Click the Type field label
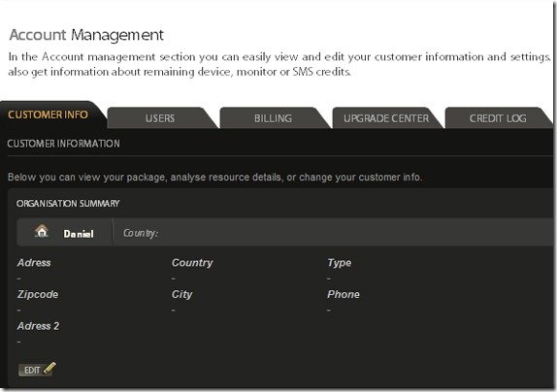 point(340,263)
